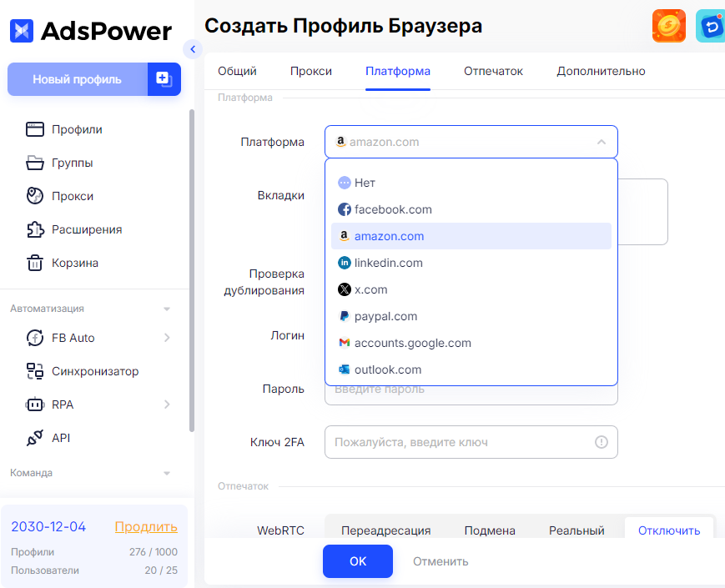Screen dimensions: 725x588
Task: Click the batch-create profile plus icon
Action: click(164, 79)
